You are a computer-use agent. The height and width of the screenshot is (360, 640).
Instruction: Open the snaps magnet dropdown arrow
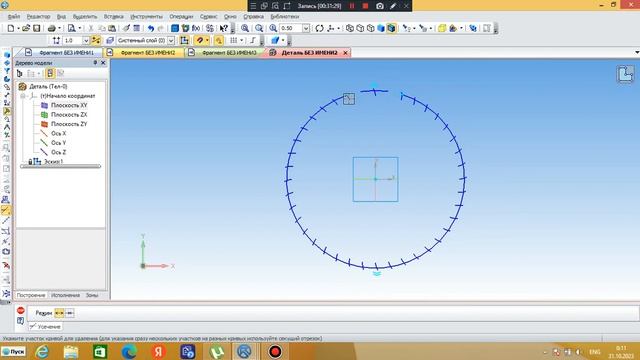207,40
